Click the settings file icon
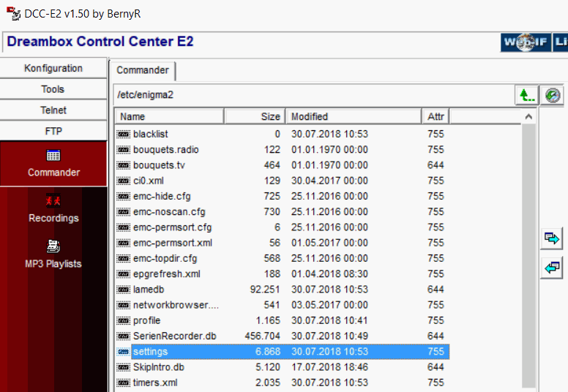This screenshot has width=568, height=392. 124,353
